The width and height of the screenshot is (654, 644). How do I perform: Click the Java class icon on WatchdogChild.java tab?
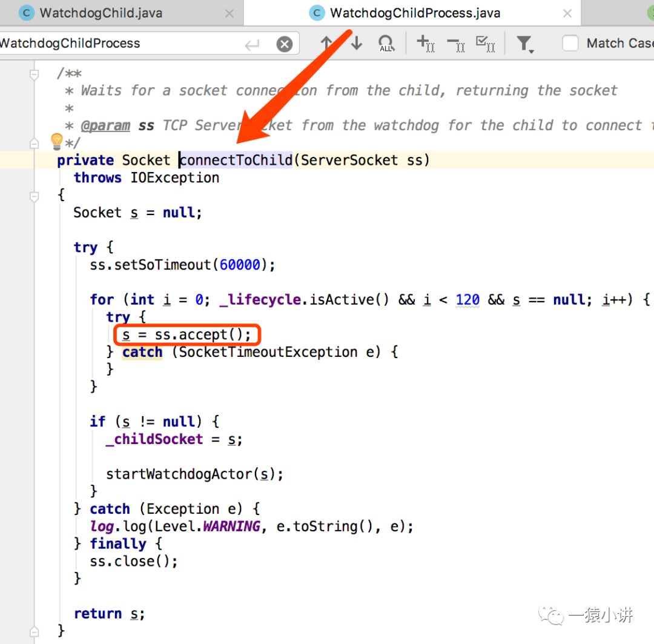click(26, 13)
